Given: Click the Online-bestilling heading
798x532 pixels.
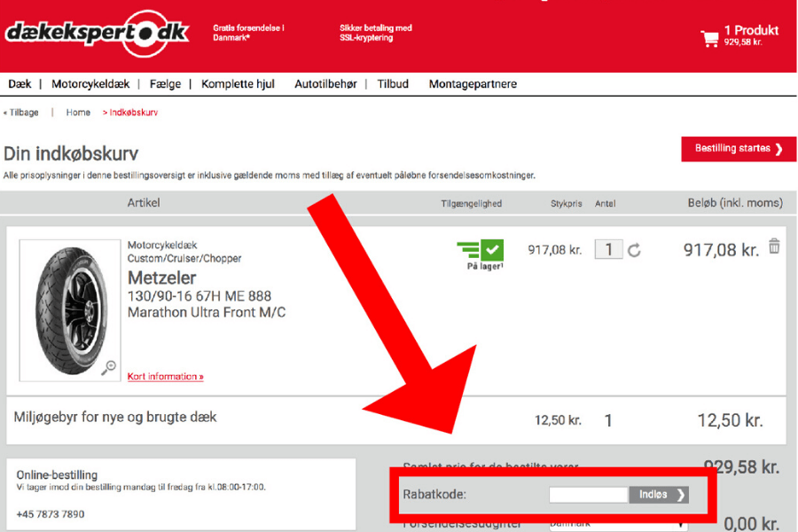Looking at the screenshot, I should tap(57, 475).
